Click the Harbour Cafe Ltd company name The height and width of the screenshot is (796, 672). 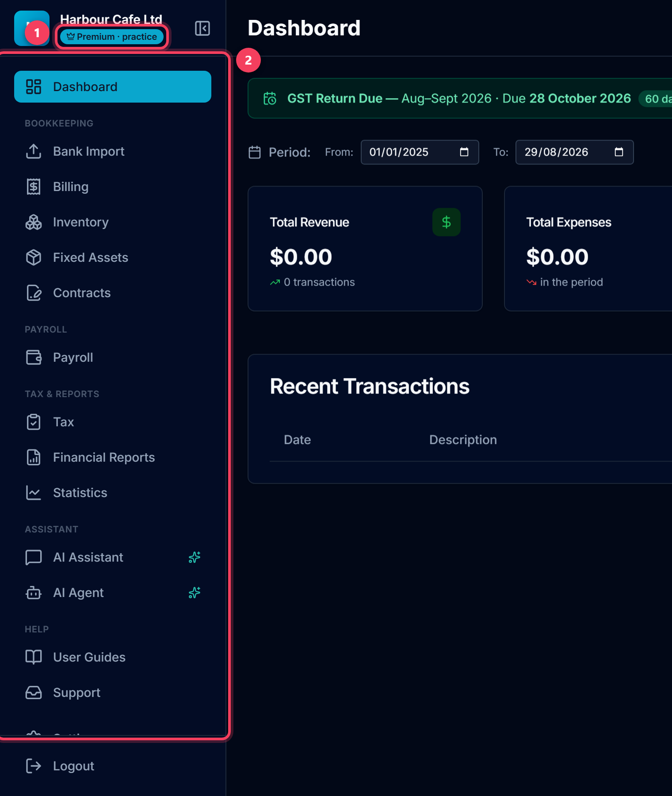coord(111,19)
